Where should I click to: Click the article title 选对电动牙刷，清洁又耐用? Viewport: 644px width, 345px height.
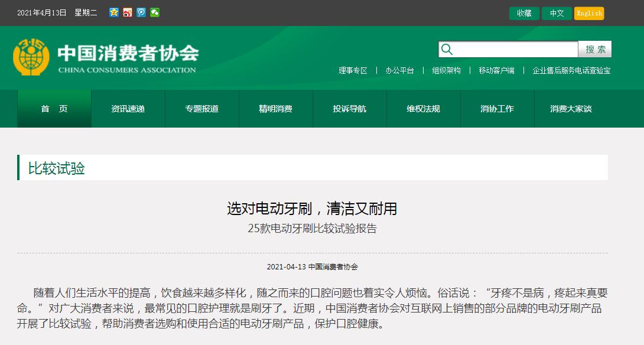click(312, 209)
